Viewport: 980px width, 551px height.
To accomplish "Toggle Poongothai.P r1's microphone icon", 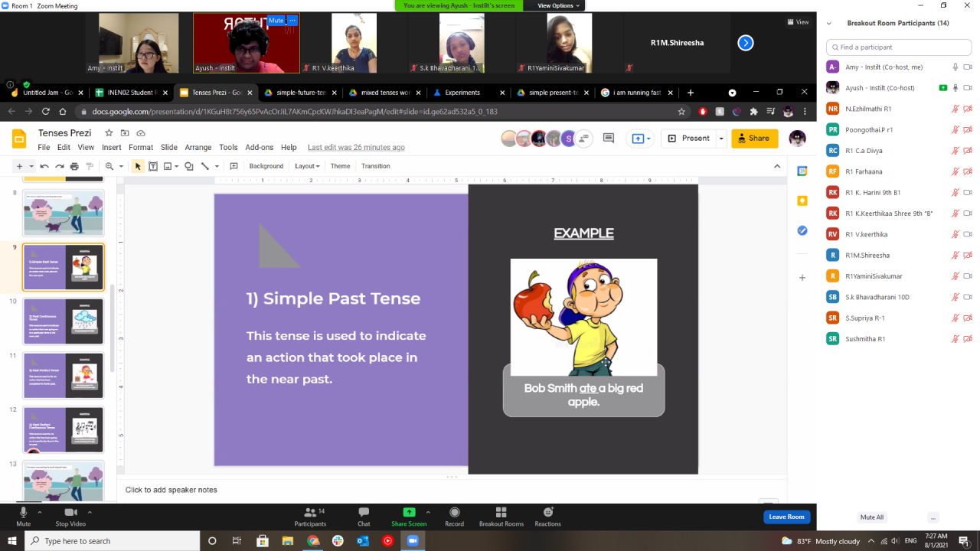I will [x=955, y=130].
